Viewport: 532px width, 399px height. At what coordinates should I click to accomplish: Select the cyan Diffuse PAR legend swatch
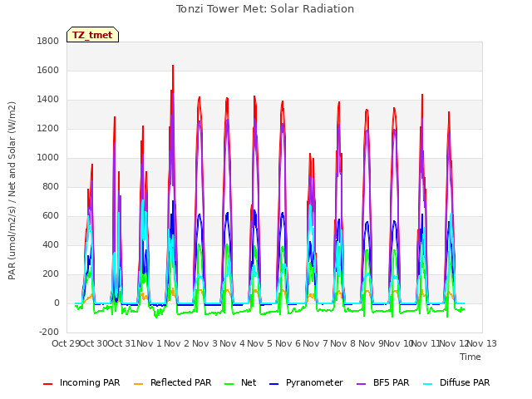(x=428, y=384)
